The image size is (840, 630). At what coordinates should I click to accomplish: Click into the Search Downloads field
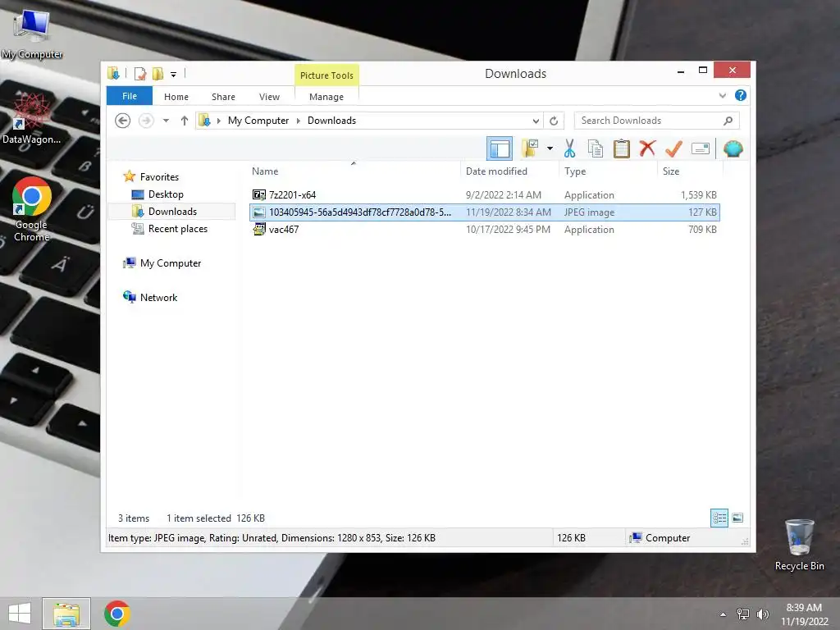click(656, 121)
